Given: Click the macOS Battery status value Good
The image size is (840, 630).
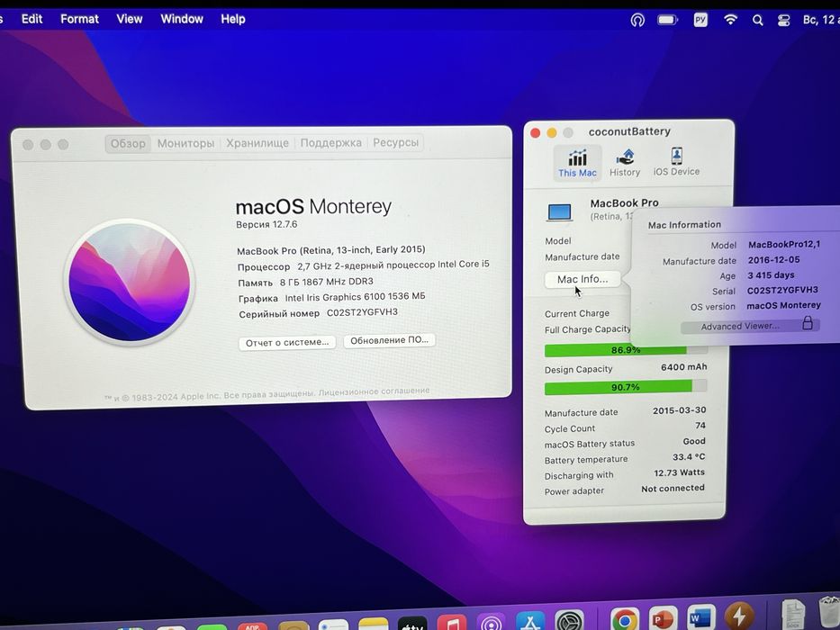Looking at the screenshot, I should pyautogui.click(x=694, y=441).
